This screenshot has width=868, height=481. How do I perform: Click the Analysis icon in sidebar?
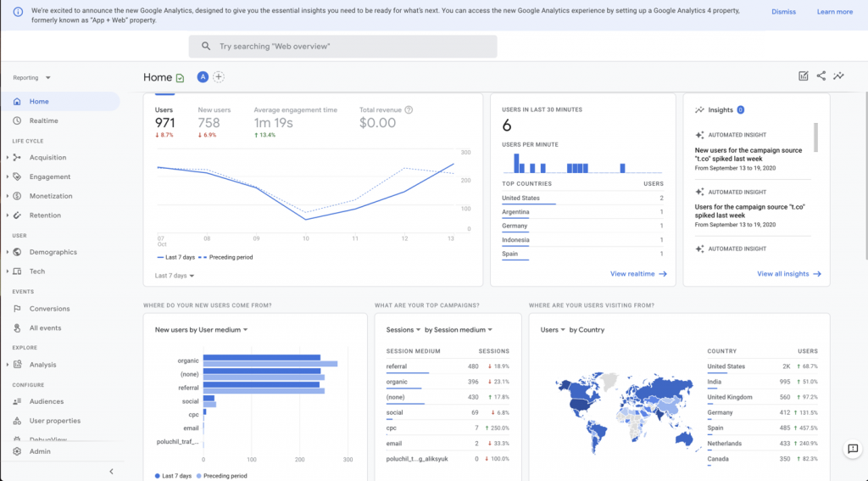(x=17, y=365)
